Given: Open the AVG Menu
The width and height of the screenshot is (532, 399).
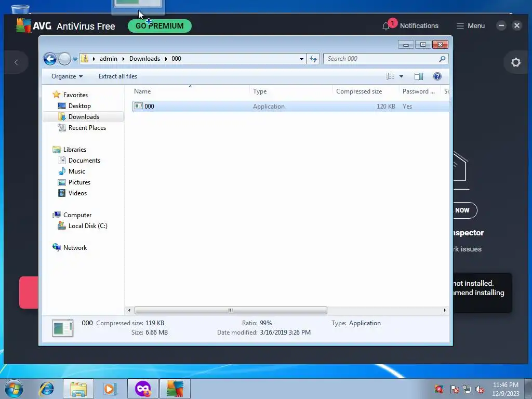Looking at the screenshot, I should [470, 26].
